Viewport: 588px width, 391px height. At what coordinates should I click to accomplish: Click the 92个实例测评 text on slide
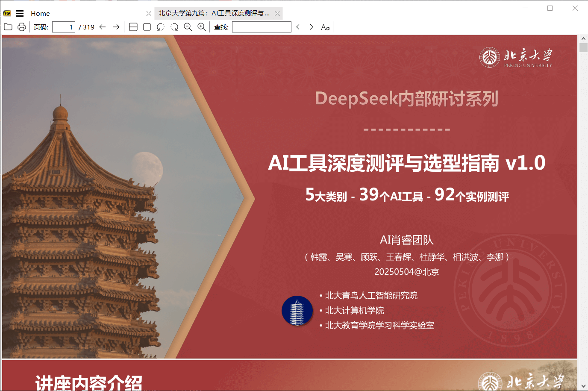[x=472, y=195]
